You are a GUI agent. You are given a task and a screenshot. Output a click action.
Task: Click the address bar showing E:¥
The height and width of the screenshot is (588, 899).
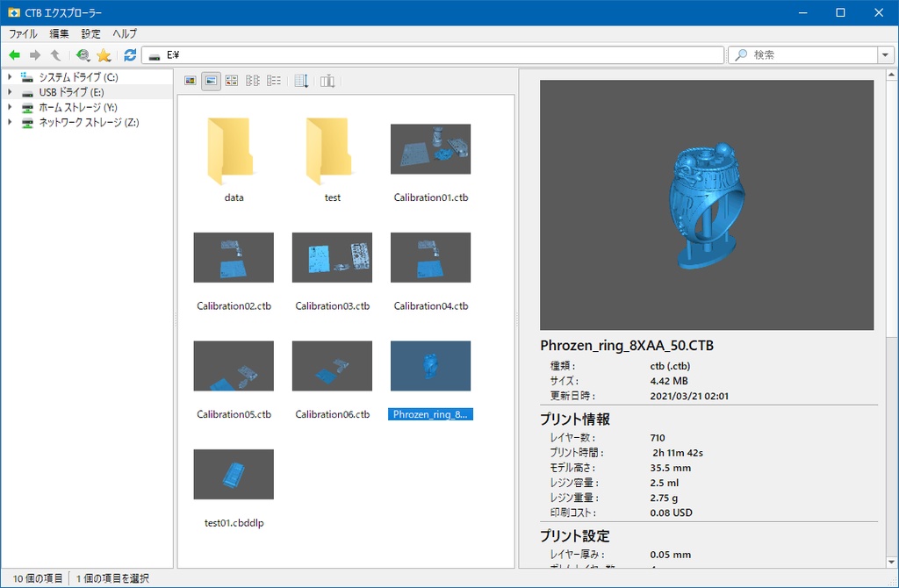tap(433, 55)
